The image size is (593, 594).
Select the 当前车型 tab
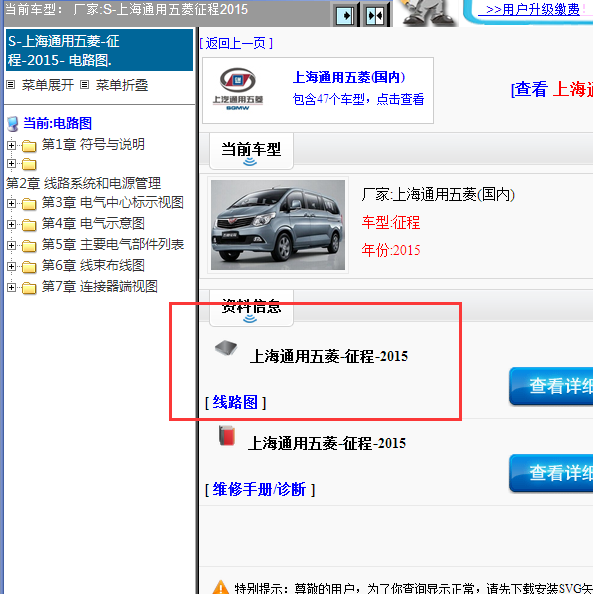point(251,151)
